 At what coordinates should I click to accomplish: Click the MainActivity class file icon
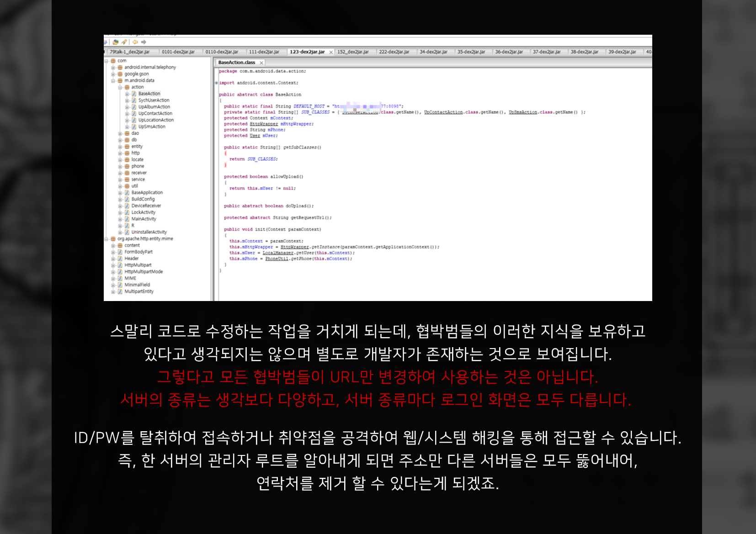point(127,219)
